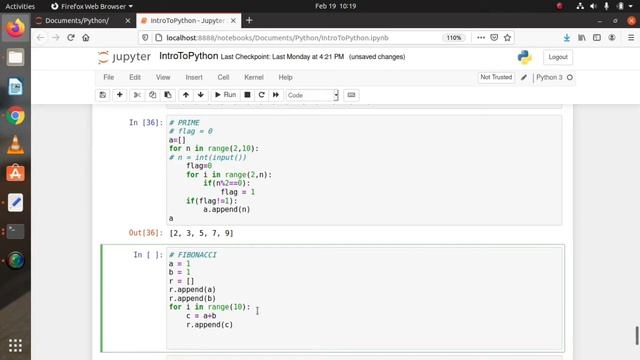Insert cell below with the plus icon
This screenshot has width=640, height=360.
(x=120, y=95)
